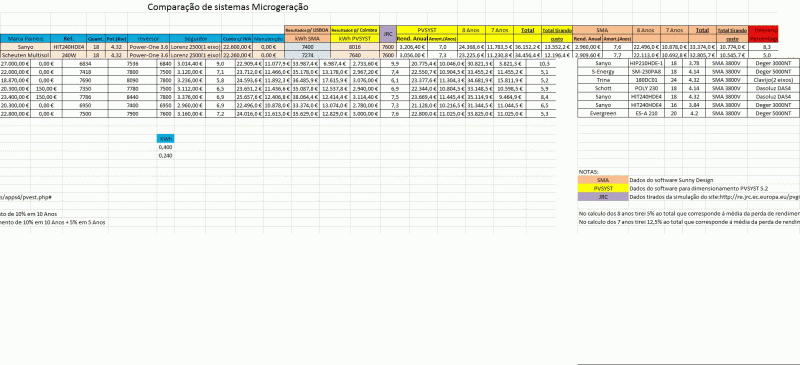This screenshot has width=800, height=365.
Task: Select the 'Schott' brand cell
Action: [x=603, y=88]
